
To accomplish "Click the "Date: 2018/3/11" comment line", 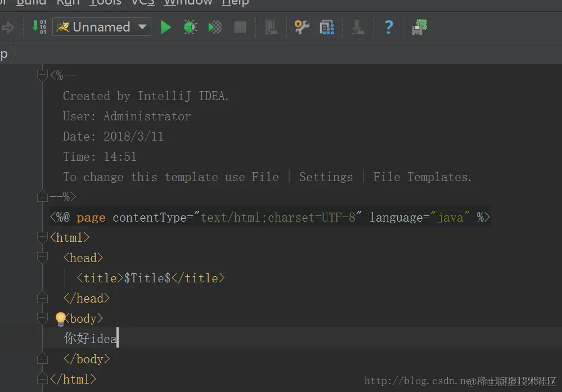I will click(x=113, y=136).
